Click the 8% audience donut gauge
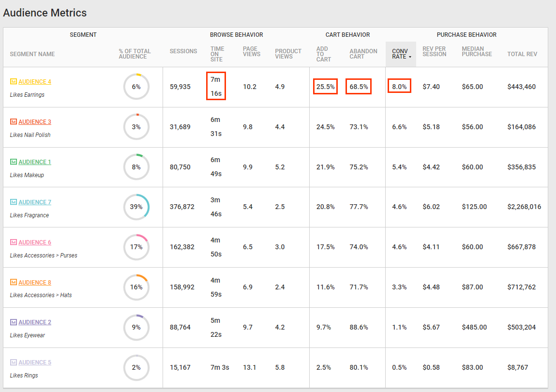Image resolution: width=556 pixels, height=392 pixels. [136, 167]
